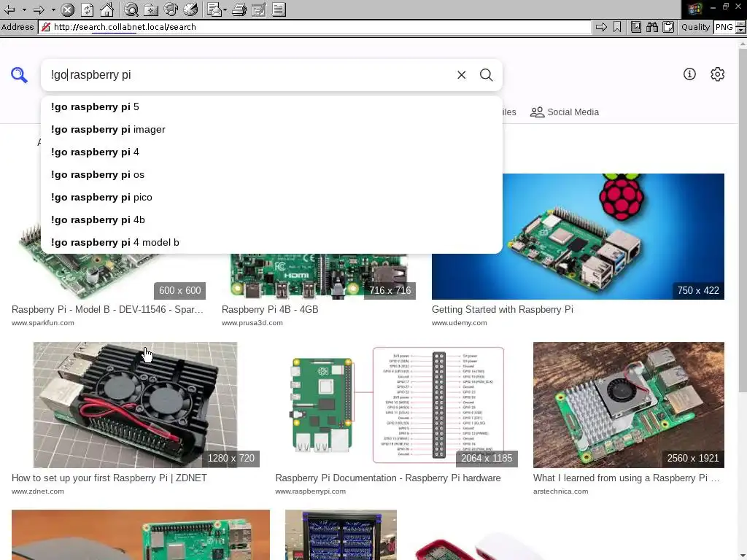The height and width of the screenshot is (560, 747).
Task: Open the document text icon in toolbar
Action: [x=279, y=9]
